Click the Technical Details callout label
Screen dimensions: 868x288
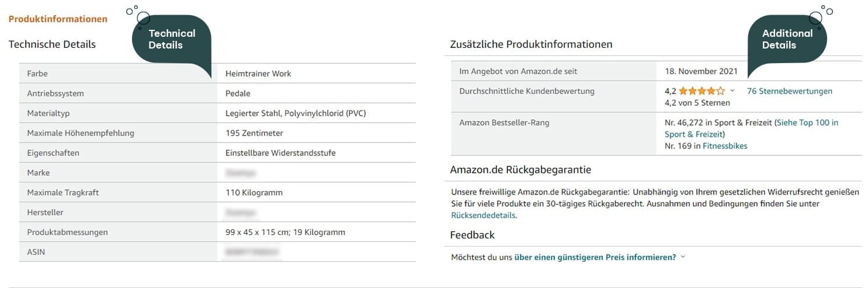172,39
